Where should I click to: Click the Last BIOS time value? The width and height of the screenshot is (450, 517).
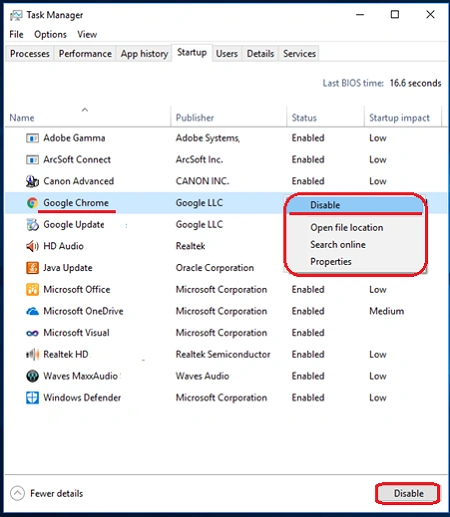tap(415, 83)
